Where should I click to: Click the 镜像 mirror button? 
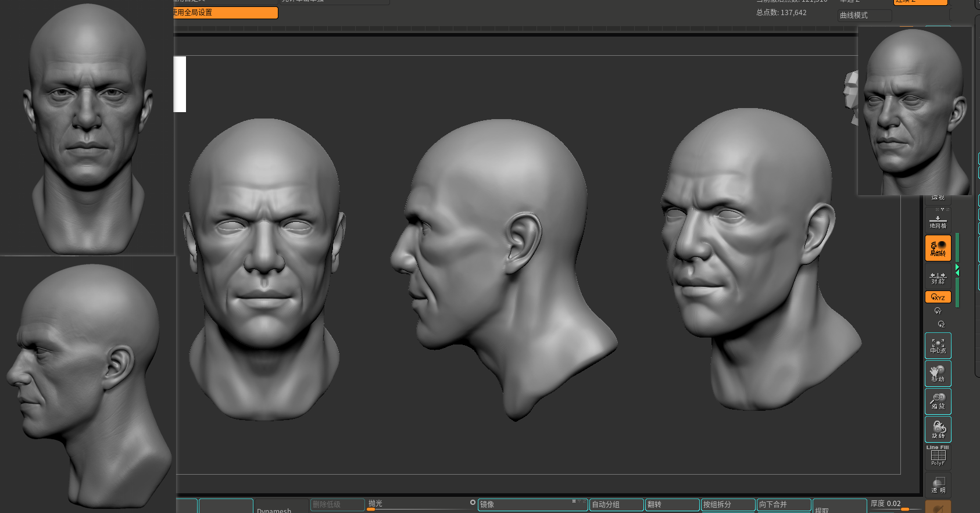click(x=532, y=505)
